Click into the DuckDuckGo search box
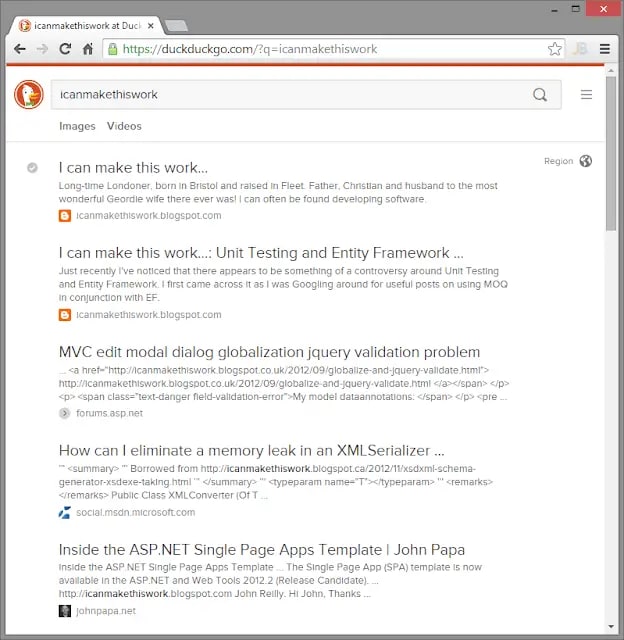 point(306,95)
